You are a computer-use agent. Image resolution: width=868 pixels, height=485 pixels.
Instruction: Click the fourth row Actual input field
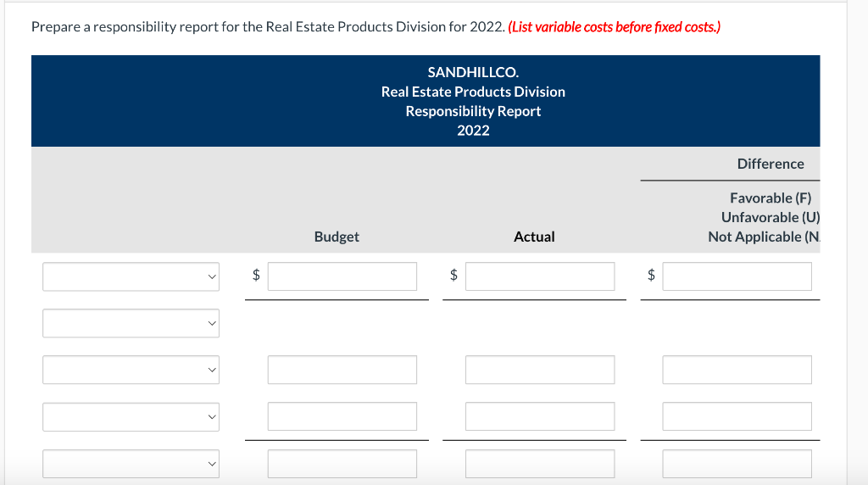point(540,417)
